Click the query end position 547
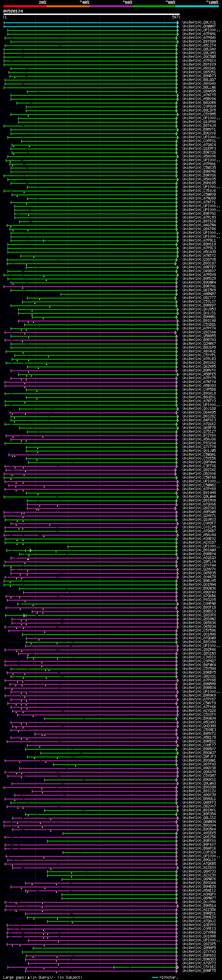 click(x=175, y=17)
